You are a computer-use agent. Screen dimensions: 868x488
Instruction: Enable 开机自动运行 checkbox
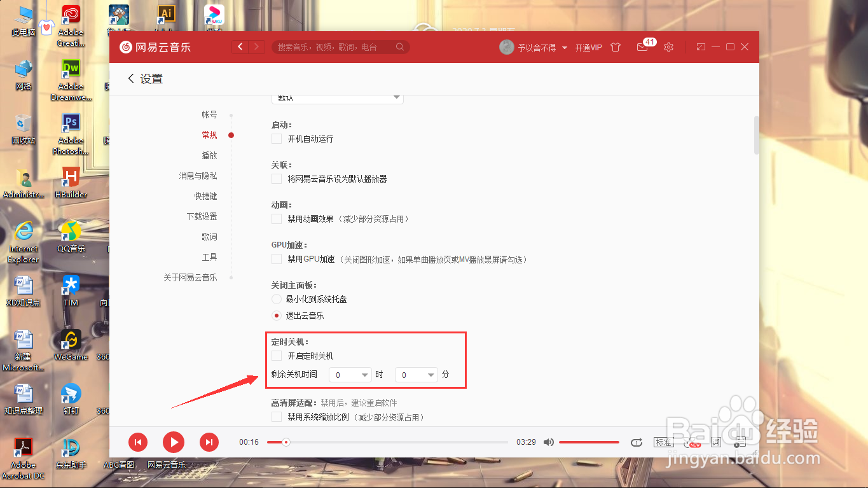coord(277,139)
